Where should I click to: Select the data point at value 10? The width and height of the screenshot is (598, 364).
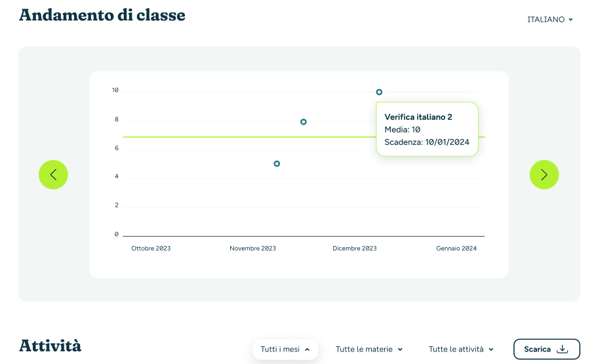pos(379,92)
